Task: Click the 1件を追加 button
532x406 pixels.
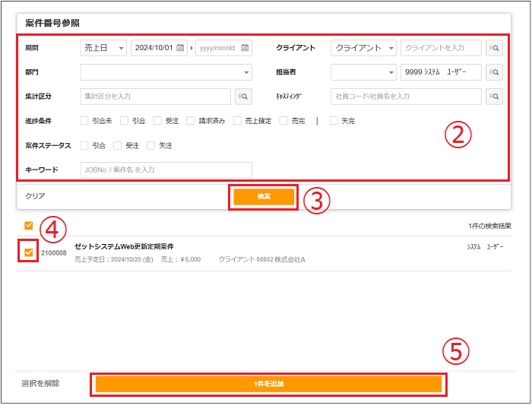Action: (268, 384)
